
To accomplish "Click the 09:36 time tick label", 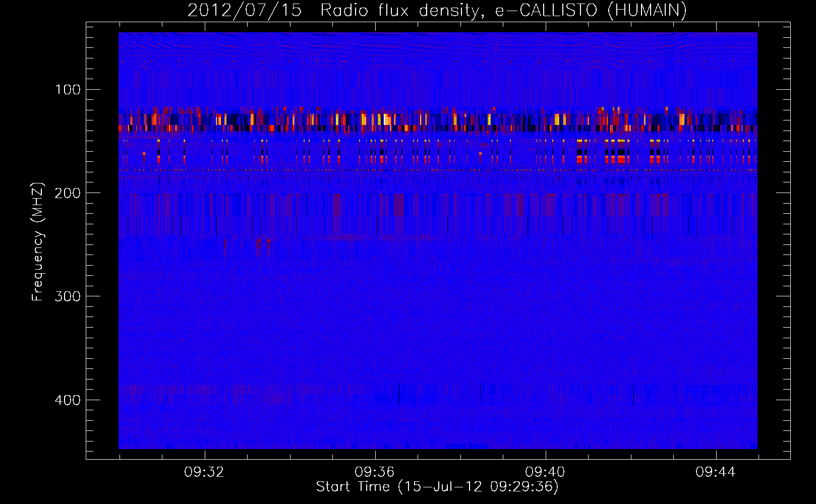I will [x=375, y=472].
